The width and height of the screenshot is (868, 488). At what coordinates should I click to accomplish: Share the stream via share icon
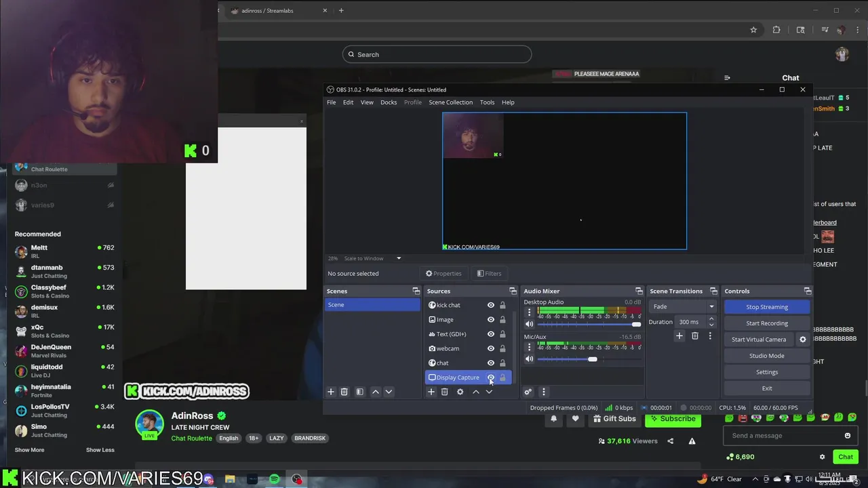[670, 441]
